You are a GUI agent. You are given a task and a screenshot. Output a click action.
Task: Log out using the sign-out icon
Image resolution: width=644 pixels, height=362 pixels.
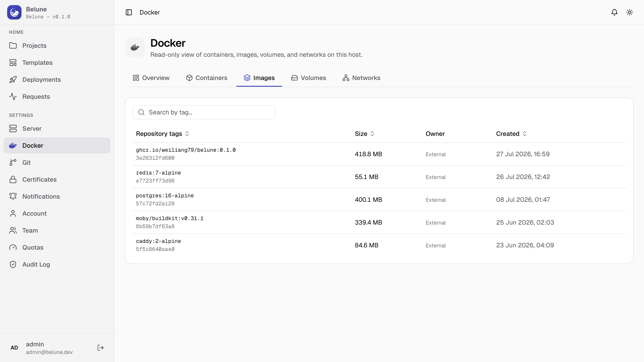coord(100,347)
